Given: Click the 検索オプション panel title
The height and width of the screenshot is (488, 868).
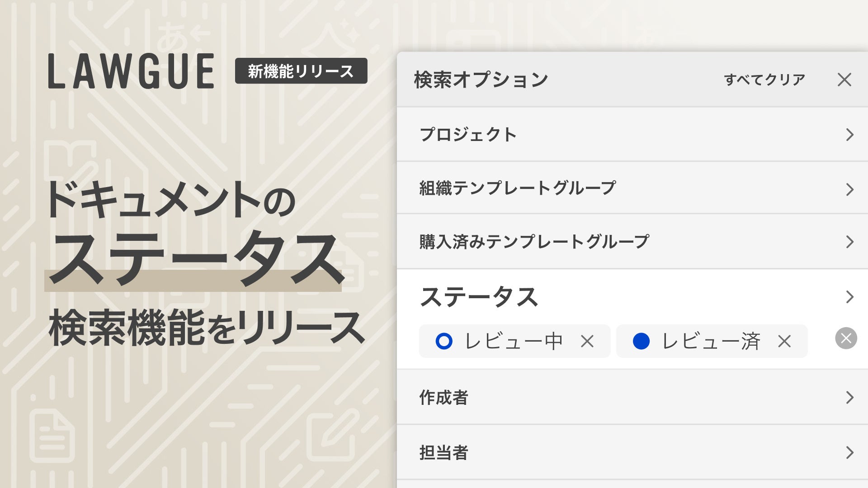Looking at the screenshot, I should (x=481, y=80).
